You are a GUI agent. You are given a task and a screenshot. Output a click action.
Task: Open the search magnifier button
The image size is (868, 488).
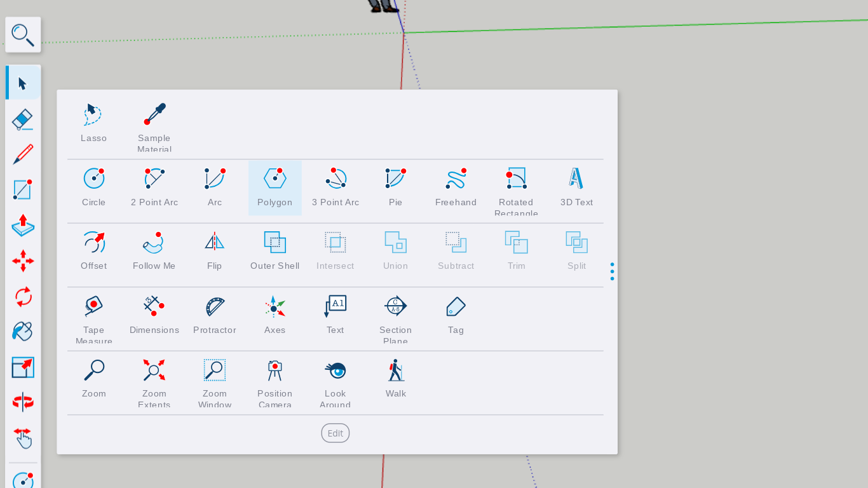pyautogui.click(x=23, y=35)
